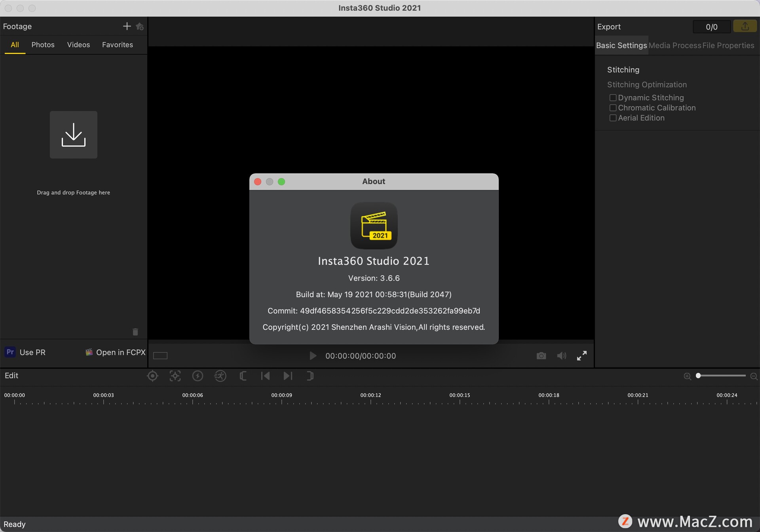This screenshot has width=760, height=532.
Task: Mute audio with the speaker icon
Action: tap(561, 356)
